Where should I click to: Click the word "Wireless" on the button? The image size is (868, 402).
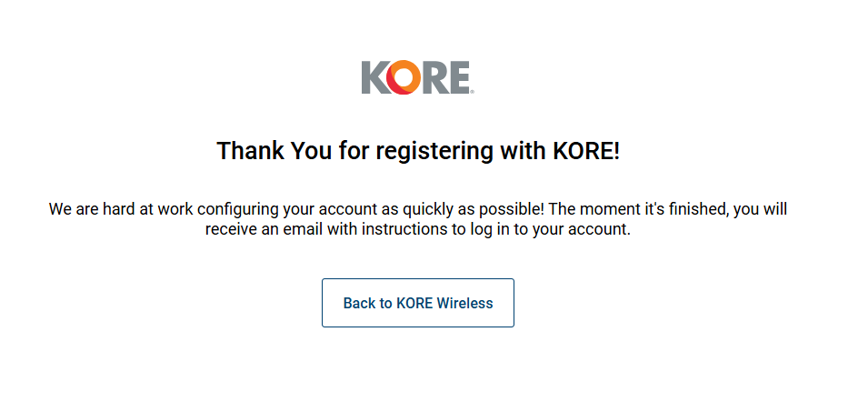point(464,304)
